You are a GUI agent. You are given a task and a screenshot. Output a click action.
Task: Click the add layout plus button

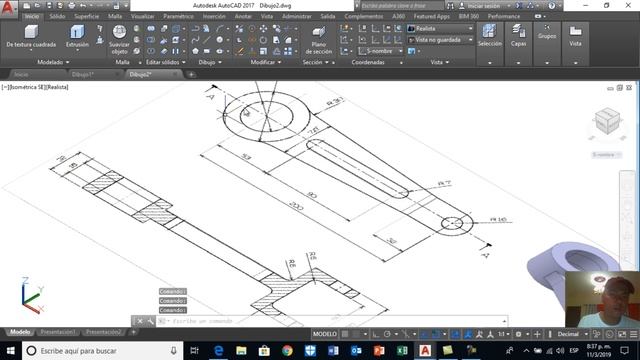tap(133, 332)
